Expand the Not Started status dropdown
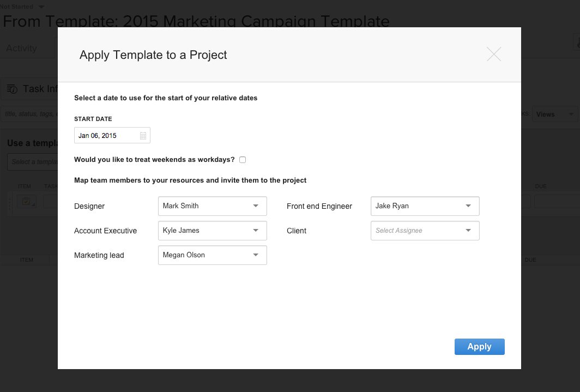 click(42, 7)
